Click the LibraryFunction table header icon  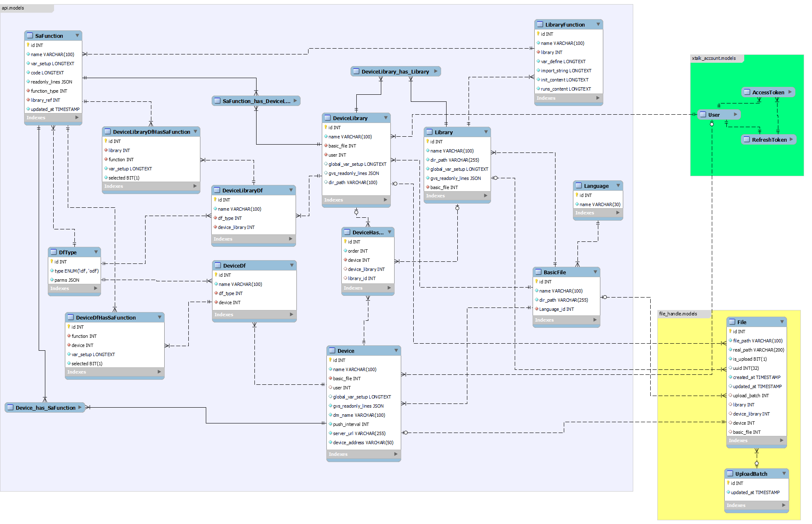(x=540, y=25)
